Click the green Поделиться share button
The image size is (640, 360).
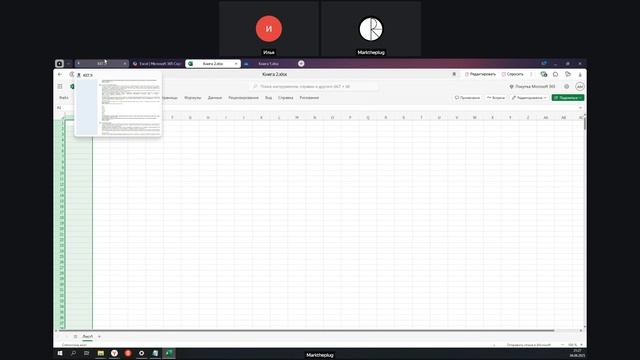click(x=568, y=98)
